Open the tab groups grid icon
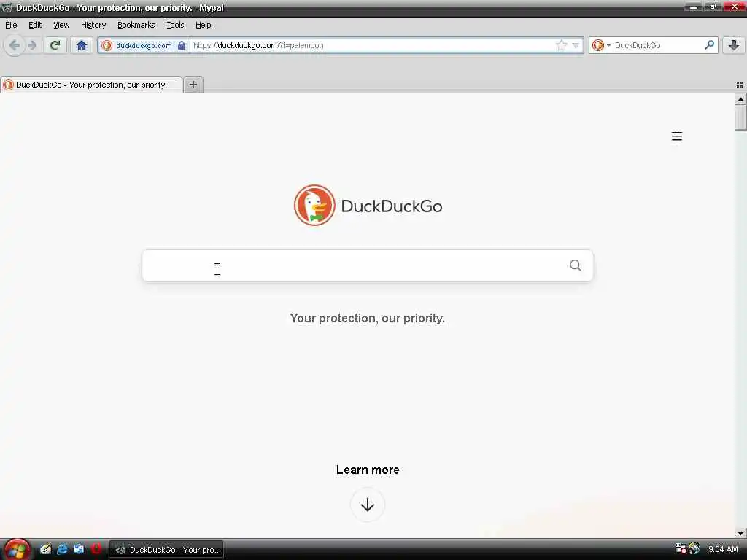Image resolution: width=747 pixels, height=560 pixels. (x=740, y=85)
